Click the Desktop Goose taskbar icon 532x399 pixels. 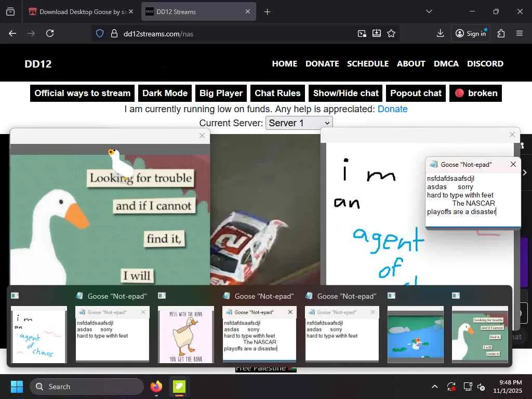(x=179, y=387)
